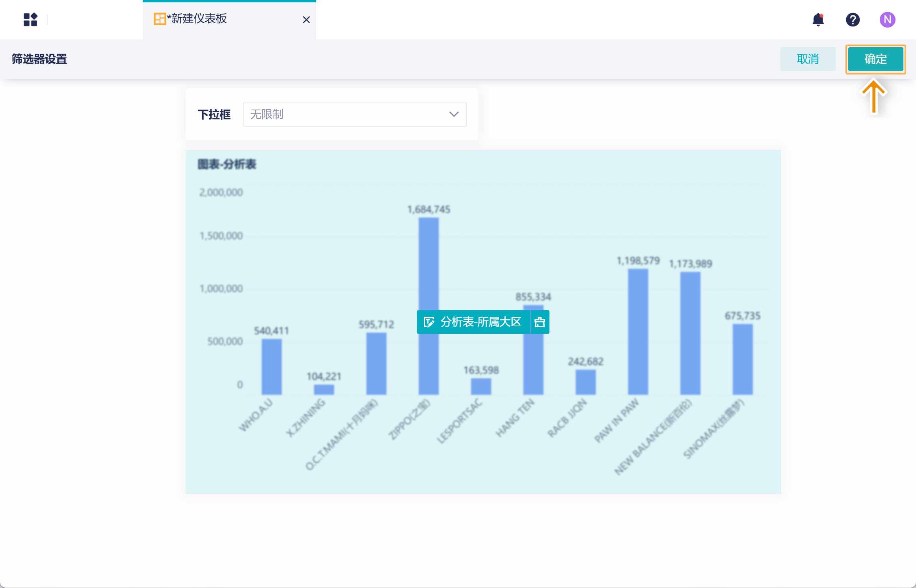This screenshot has width=916, height=588.
Task: Open the apps grid menu icon
Action: 30,19
